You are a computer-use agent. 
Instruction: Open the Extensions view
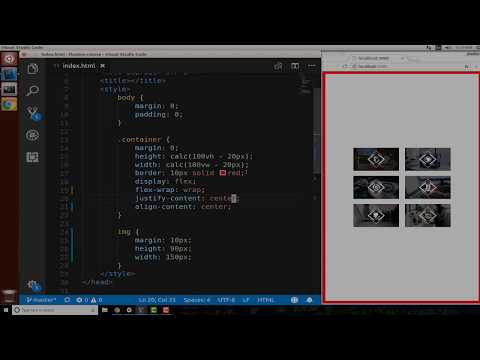coord(33,157)
